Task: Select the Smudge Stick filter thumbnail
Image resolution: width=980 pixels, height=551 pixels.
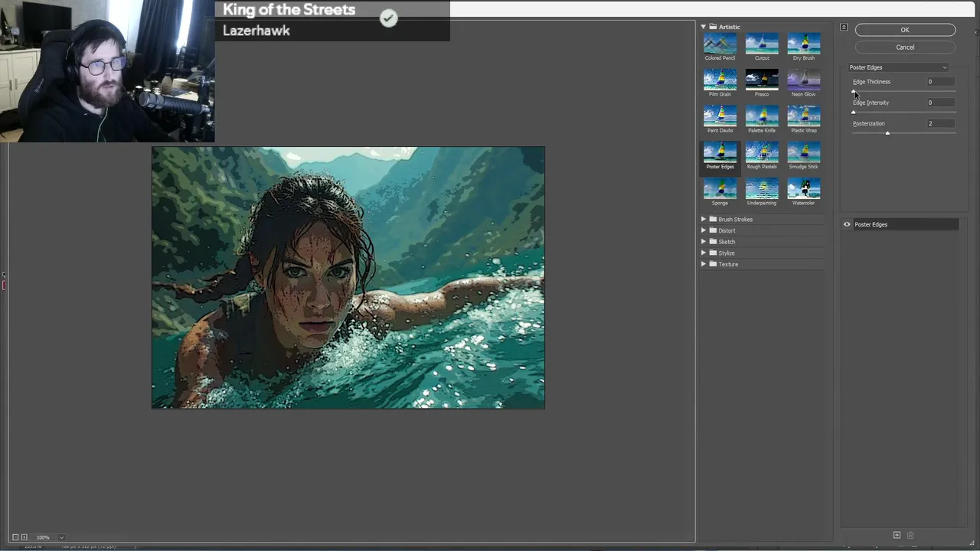Action: point(803,152)
